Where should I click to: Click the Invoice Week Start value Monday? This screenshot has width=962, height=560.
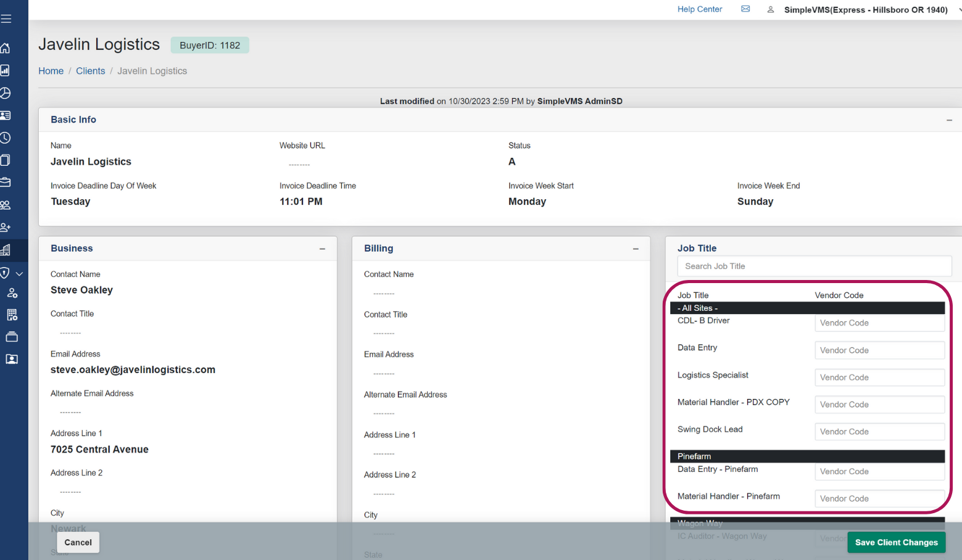coord(527,202)
